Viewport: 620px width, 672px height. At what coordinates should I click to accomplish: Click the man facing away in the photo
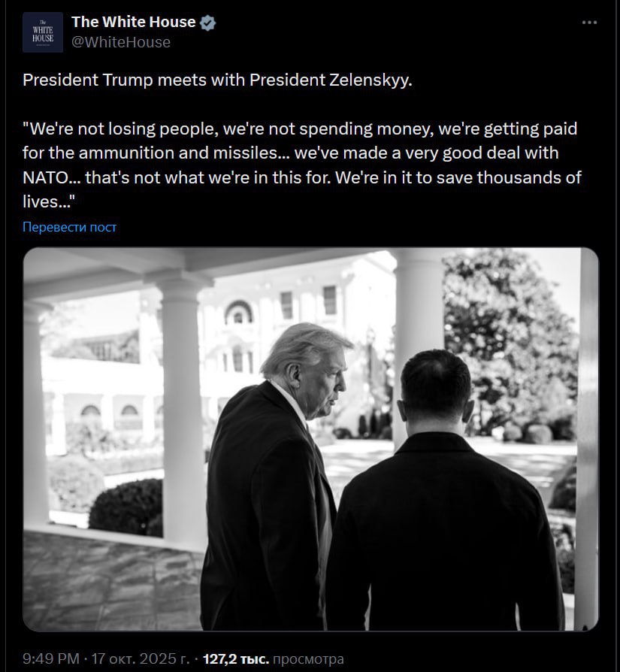(443, 511)
